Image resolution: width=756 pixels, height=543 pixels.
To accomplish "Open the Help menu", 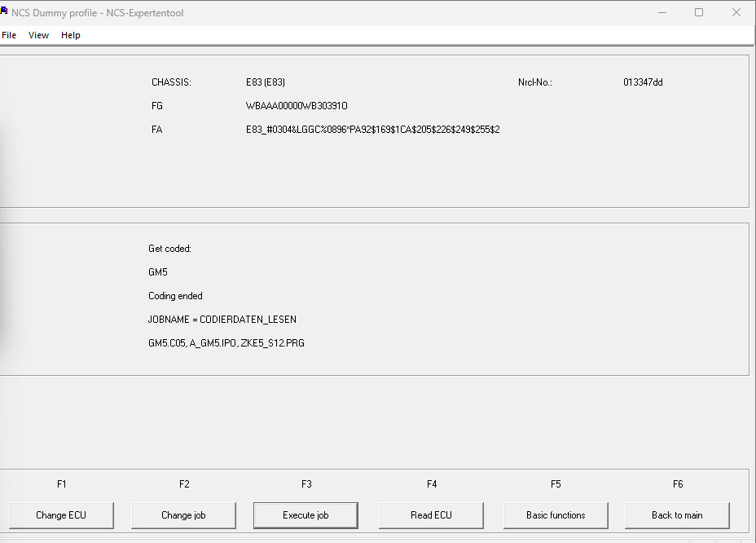I will pos(70,35).
